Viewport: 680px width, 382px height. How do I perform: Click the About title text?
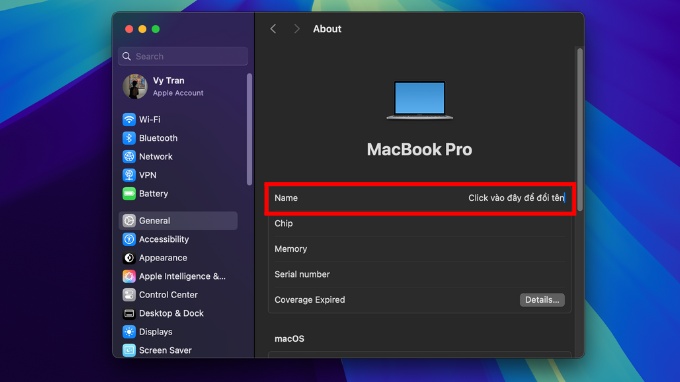point(327,29)
